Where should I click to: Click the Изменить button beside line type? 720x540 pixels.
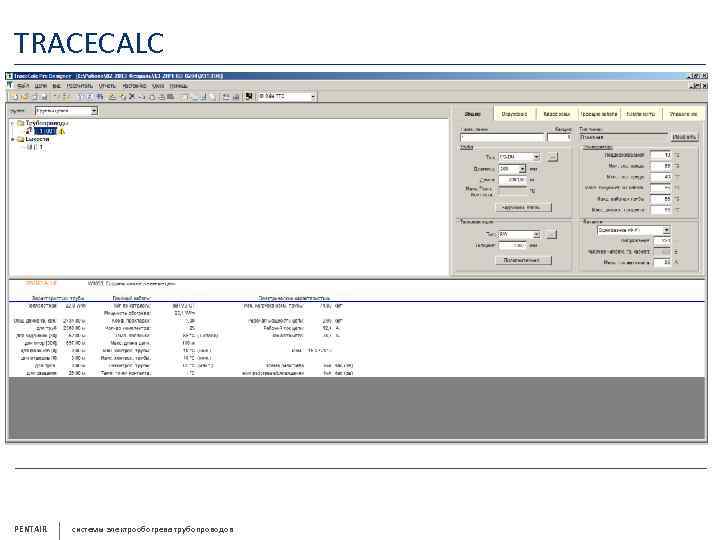pyautogui.click(x=684, y=137)
